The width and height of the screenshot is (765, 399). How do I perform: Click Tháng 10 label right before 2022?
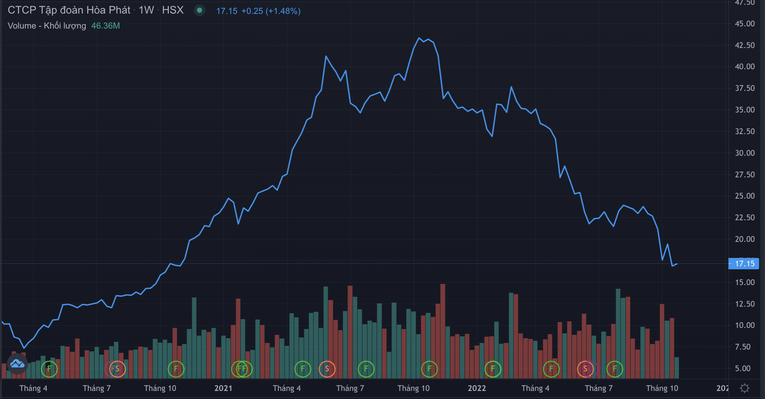413,388
